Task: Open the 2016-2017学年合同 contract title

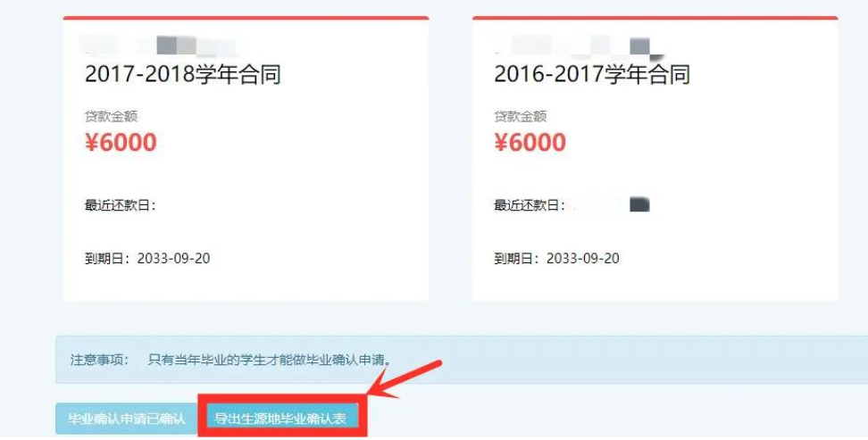Action: click(592, 74)
